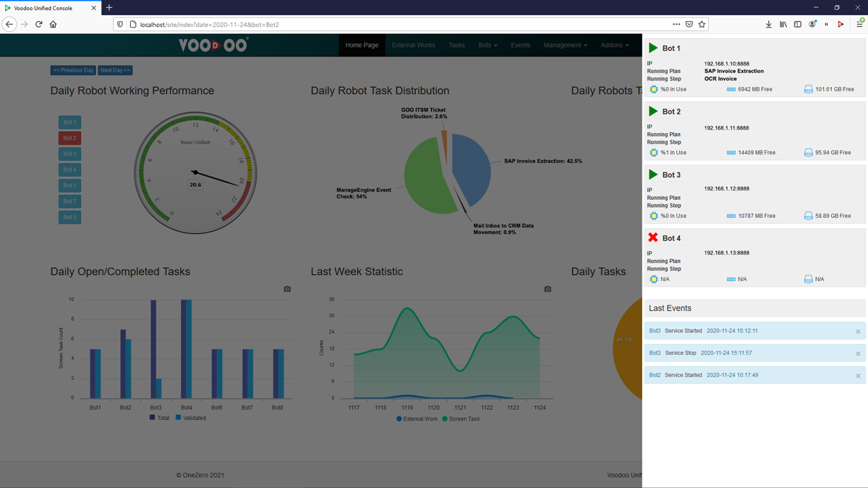Viewport: 868px width, 488px height.
Task: Click the Voodoo logo in the header
Action: pyautogui.click(x=212, y=44)
